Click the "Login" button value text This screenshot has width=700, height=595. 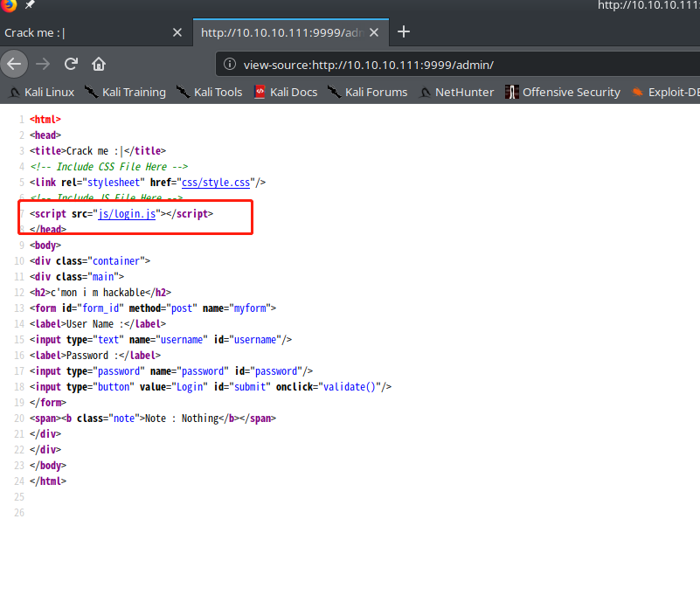pyautogui.click(x=190, y=387)
